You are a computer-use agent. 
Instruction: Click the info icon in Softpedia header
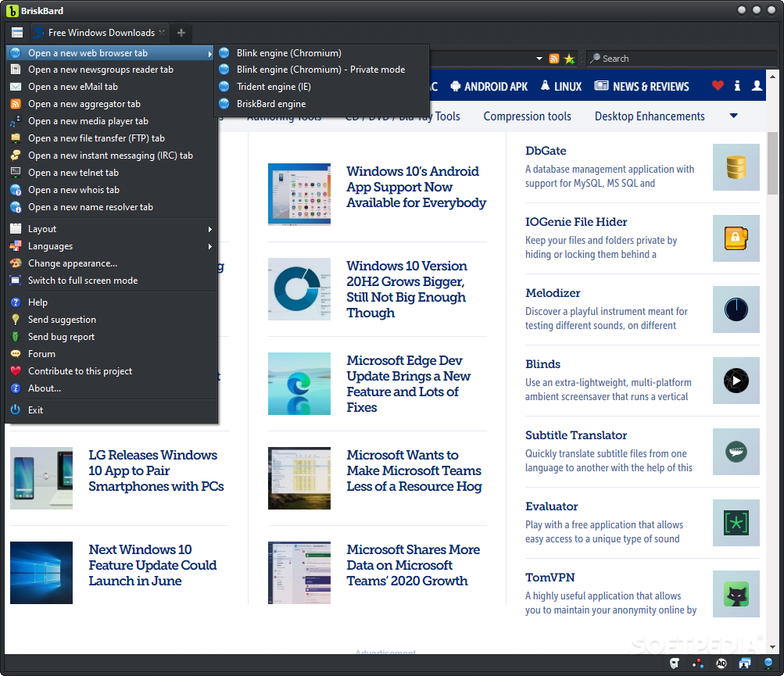pyautogui.click(x=737, y=86)
